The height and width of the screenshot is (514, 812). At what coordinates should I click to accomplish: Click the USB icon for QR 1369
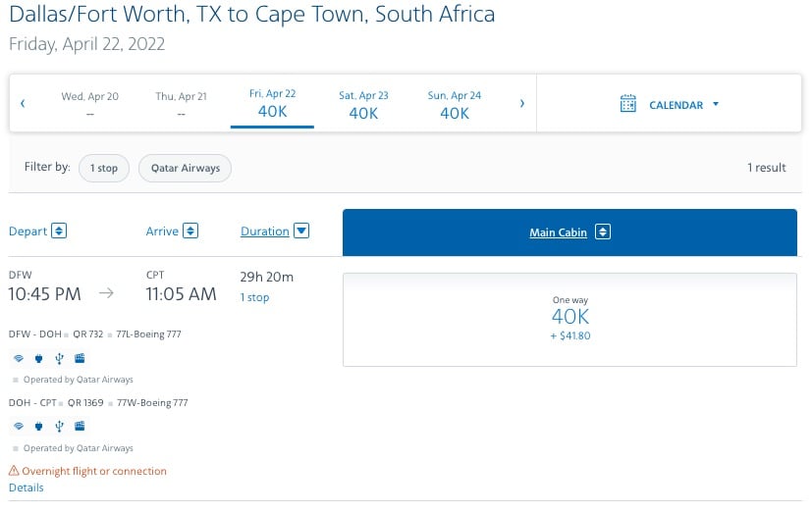[59, 426]
